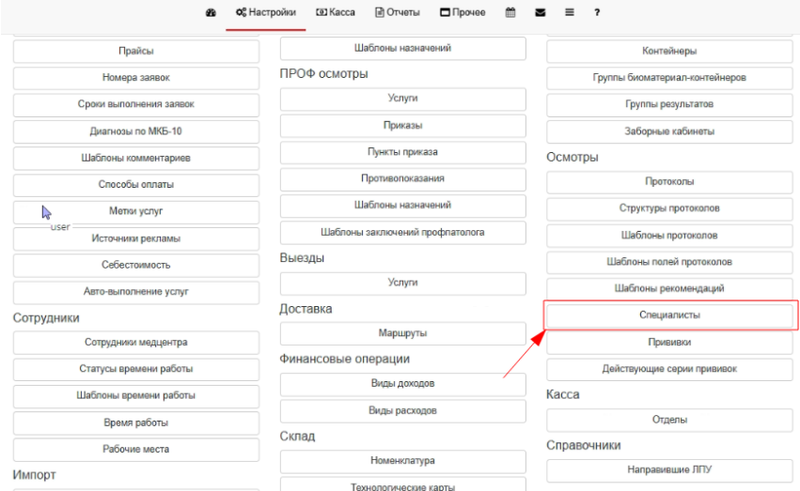Expand the Прочее menu
Image resolution: width=800 pixels, height=491 pixels.
pos(463,13)
